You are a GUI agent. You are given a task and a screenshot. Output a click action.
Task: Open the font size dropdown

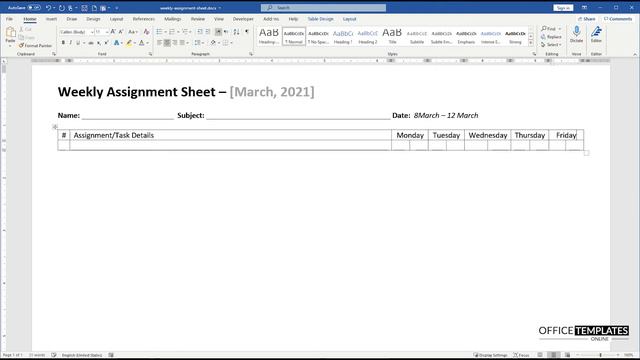pos(107,32)
